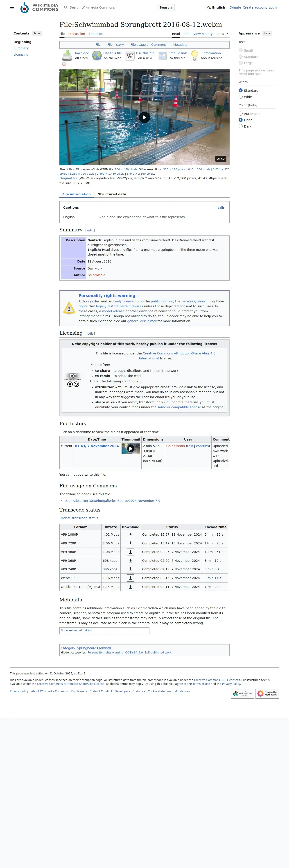Open the TimedText tab
Image resolution: width=289 pixels, height=868 pixels.
click(x=97, y=34)
